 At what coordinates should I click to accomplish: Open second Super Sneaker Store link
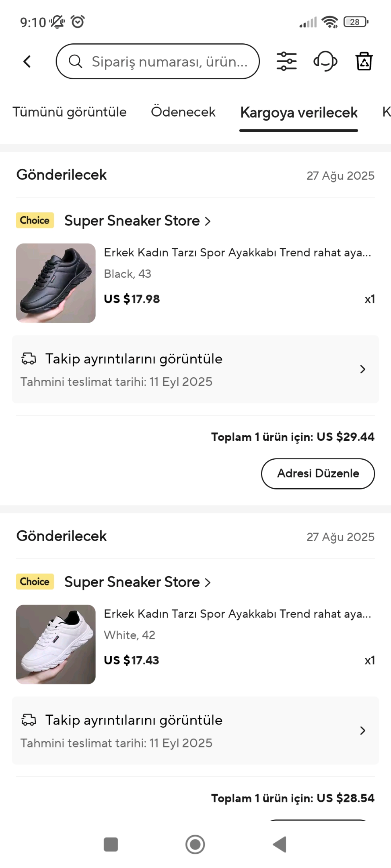coord(137,582)
